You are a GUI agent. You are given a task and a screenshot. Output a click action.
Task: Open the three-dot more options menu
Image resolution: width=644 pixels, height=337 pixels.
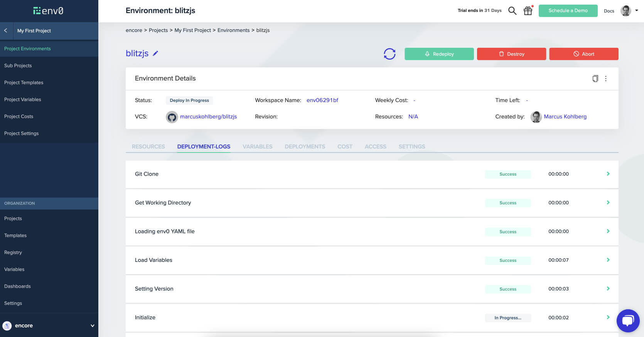point(606,79)
